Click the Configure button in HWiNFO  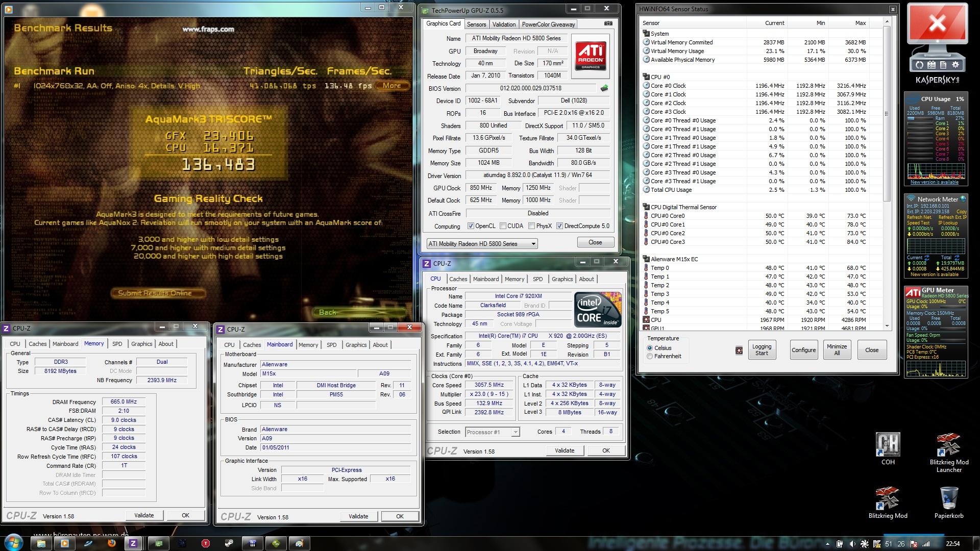point(803,350)
